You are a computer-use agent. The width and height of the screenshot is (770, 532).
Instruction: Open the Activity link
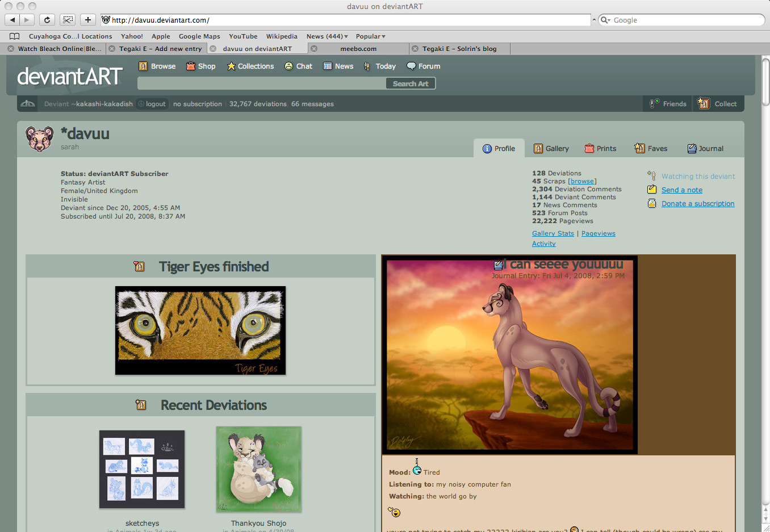point(544,244)
